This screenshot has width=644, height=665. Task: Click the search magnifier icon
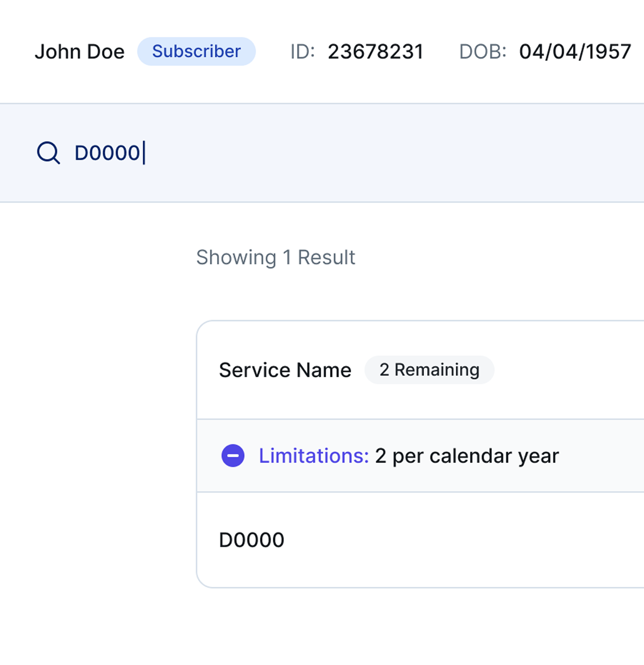coord(48,153)
